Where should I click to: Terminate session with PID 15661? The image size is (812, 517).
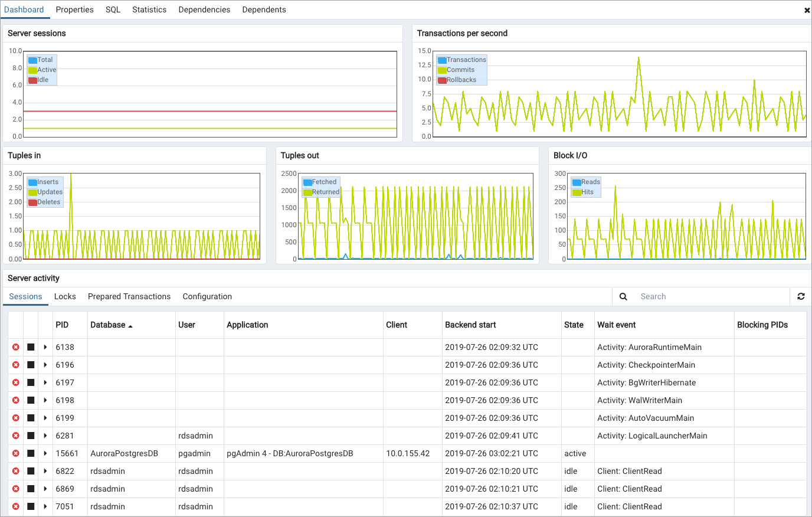(16, 453)
